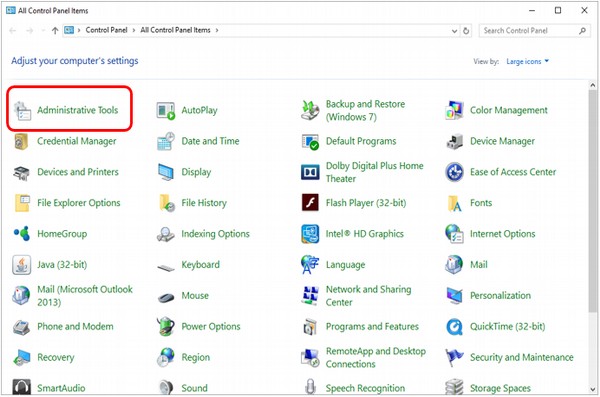Screen dimensions: 600x397
Task: Open RemoteApp and Desktop Connections link
Action: 375,358
